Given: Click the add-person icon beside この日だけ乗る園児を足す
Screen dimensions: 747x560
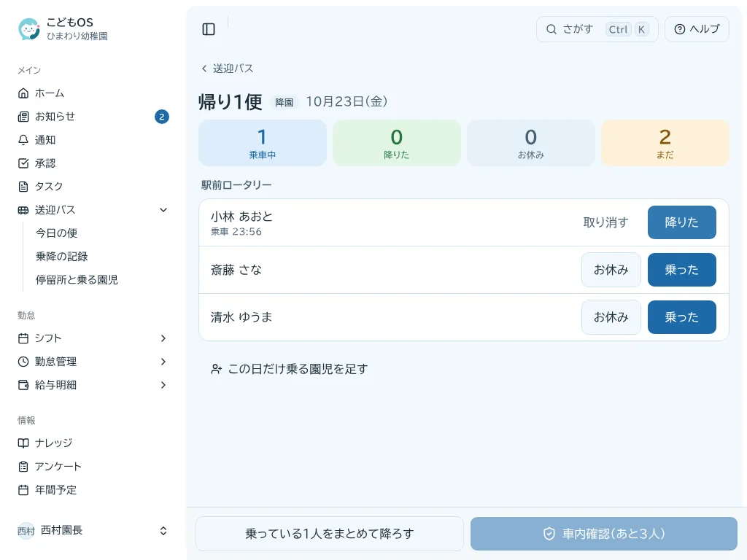Looking at the screenshot, I should [216, 369].
